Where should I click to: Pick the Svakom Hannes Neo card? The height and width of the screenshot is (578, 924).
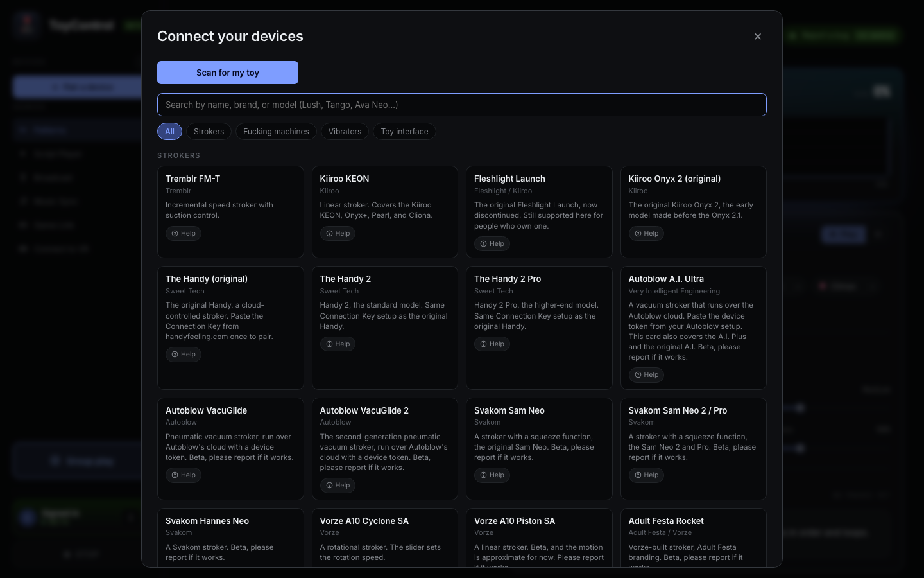230,538
